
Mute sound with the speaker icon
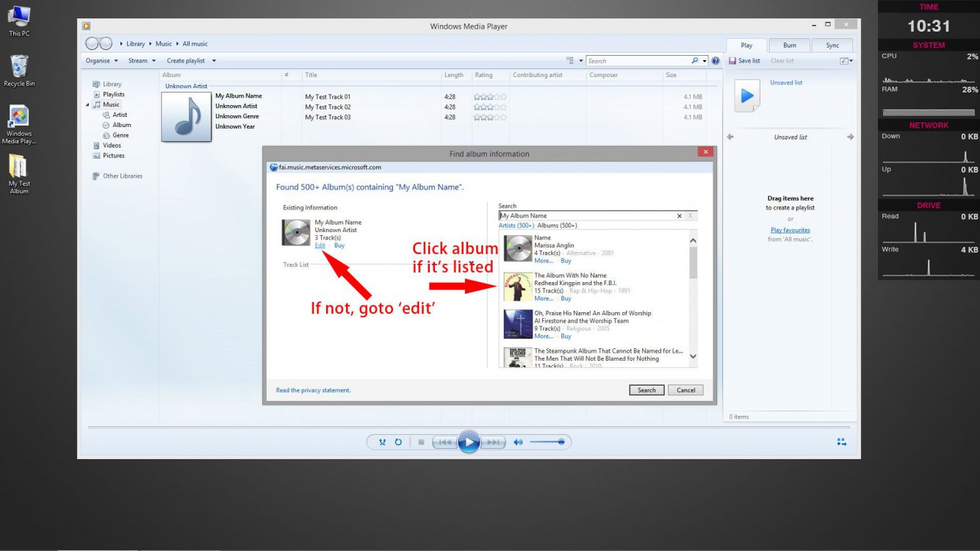coord(518,442)
